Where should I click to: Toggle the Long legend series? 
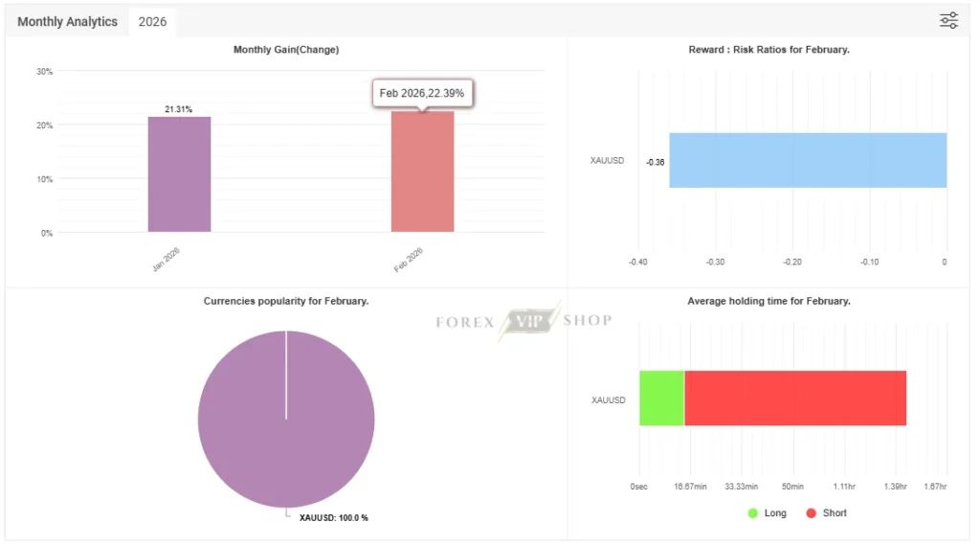767,512
